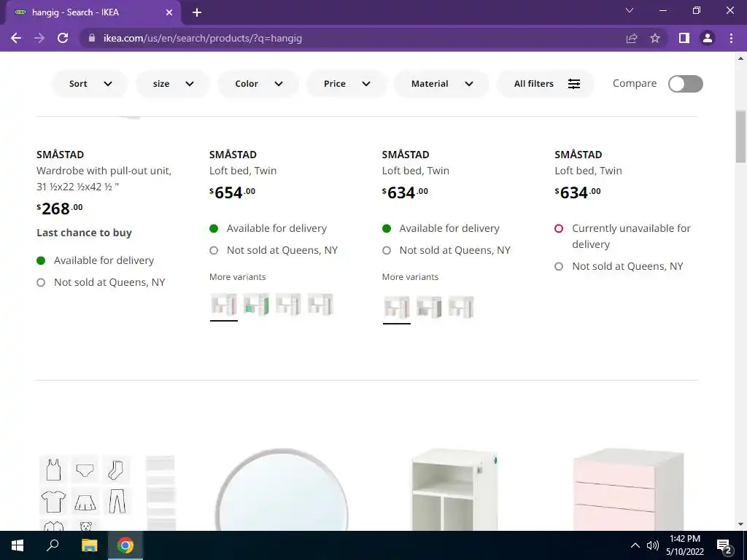747x560 pixels.
Task: Expand the Color filter dropdown
Action: point(258,84)
